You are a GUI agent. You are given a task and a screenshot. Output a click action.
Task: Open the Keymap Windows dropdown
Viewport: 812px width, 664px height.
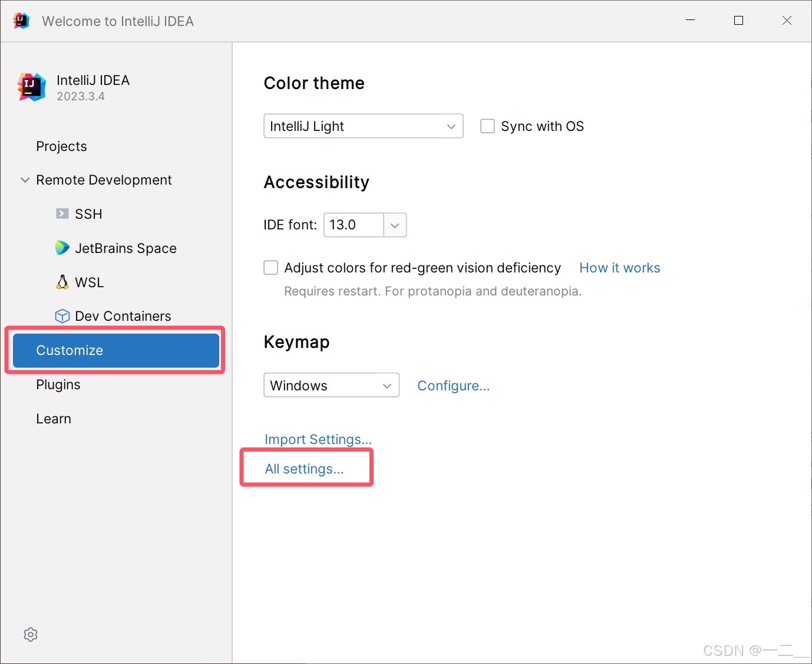click(x=332, y=385)
